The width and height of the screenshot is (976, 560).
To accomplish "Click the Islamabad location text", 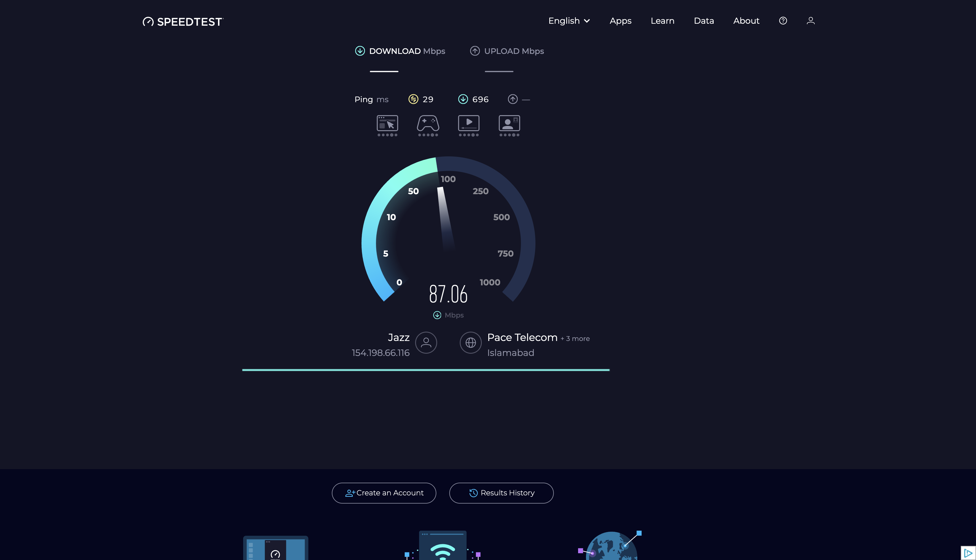I will point(511,353).
